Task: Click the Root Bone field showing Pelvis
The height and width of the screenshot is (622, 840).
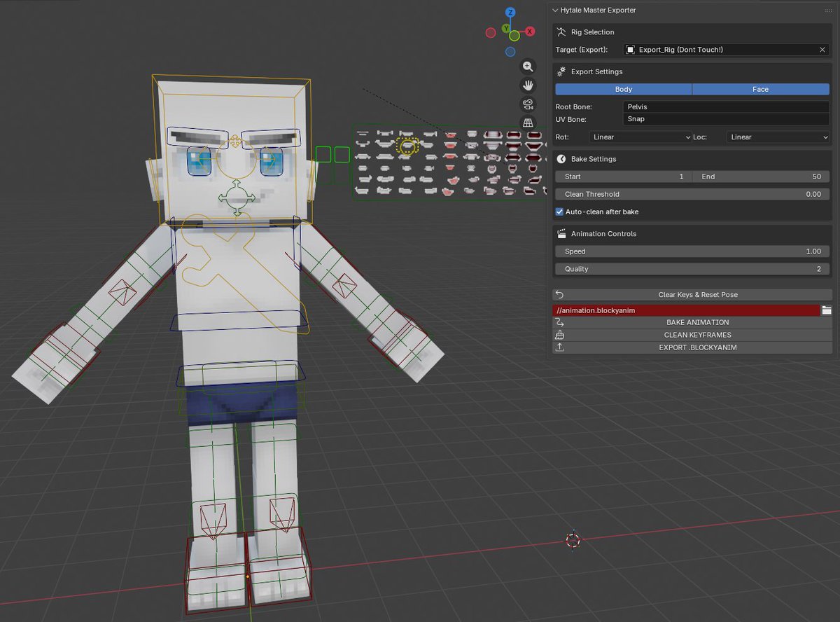Action: (x=727, y=107)
